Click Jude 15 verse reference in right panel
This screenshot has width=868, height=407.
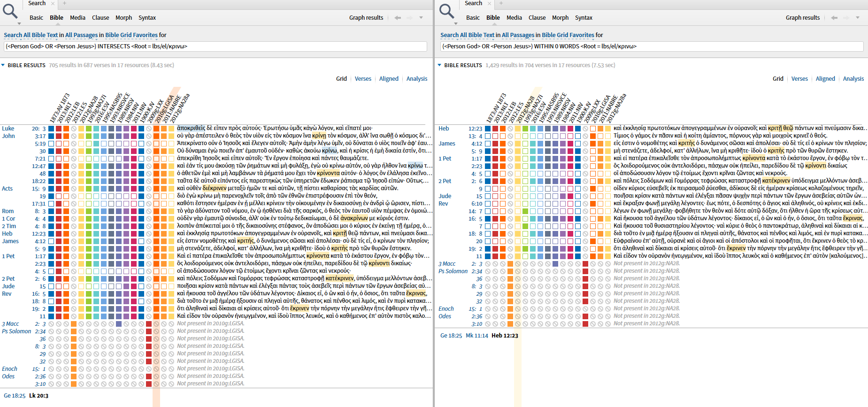point(479,196)
